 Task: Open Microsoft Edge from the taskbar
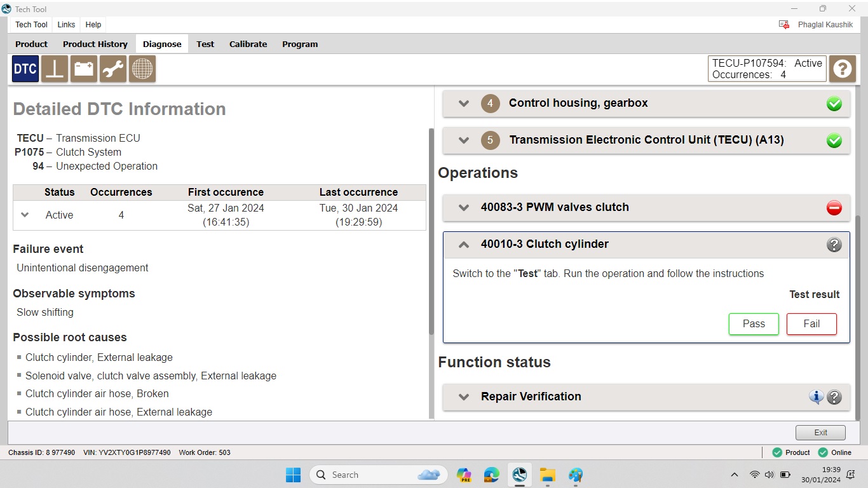pyautogui.click(x=491, y=475)
